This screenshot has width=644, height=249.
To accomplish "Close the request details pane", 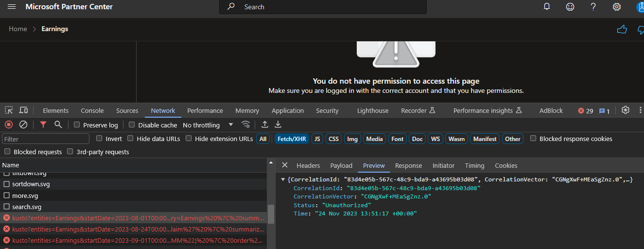I will [285, 165].
